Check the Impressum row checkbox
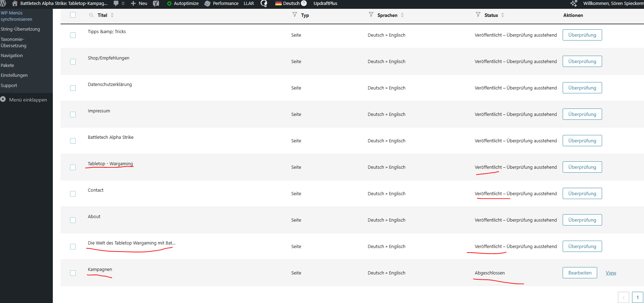Image resolution: width=644 pixels, height=303 pixels. tap(73, 115)
